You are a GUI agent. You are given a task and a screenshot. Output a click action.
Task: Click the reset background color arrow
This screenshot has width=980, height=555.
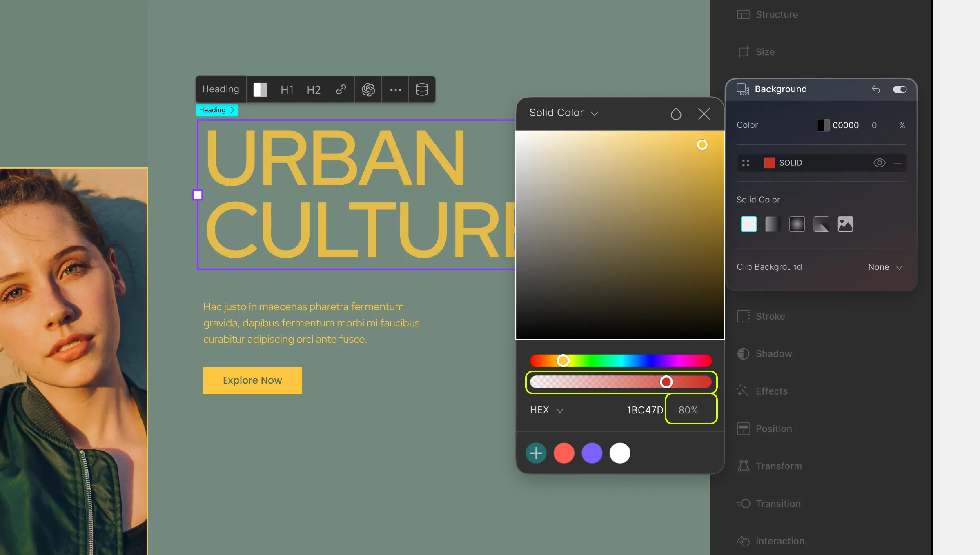point(876,89)
